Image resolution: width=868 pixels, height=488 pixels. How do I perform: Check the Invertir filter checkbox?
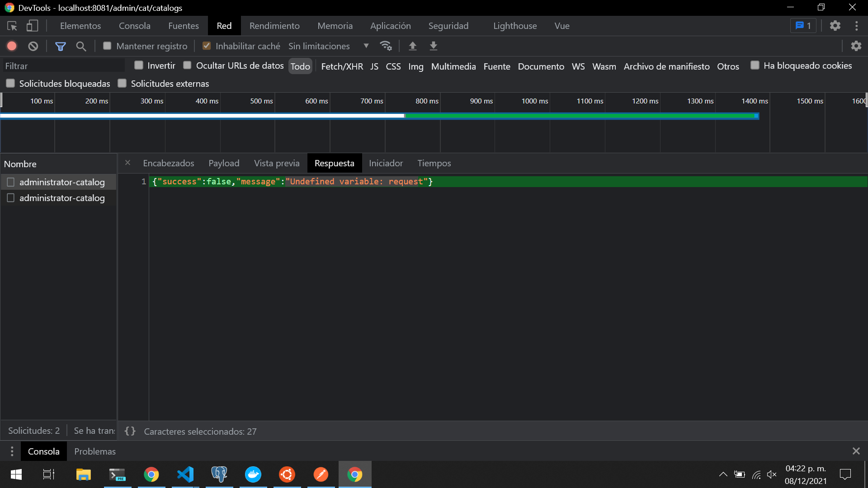coord(139,65)
